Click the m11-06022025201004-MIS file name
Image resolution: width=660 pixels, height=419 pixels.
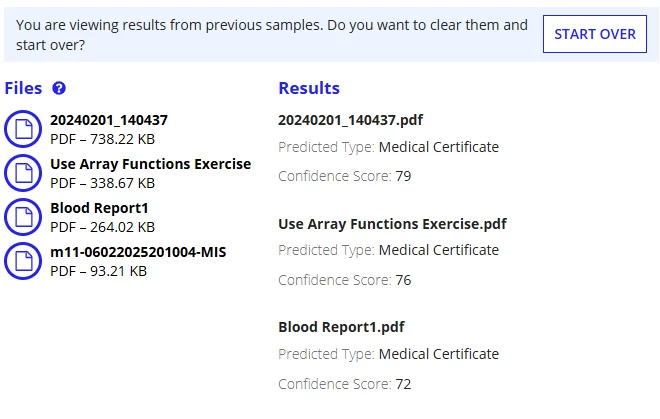[x=138, y=252]
